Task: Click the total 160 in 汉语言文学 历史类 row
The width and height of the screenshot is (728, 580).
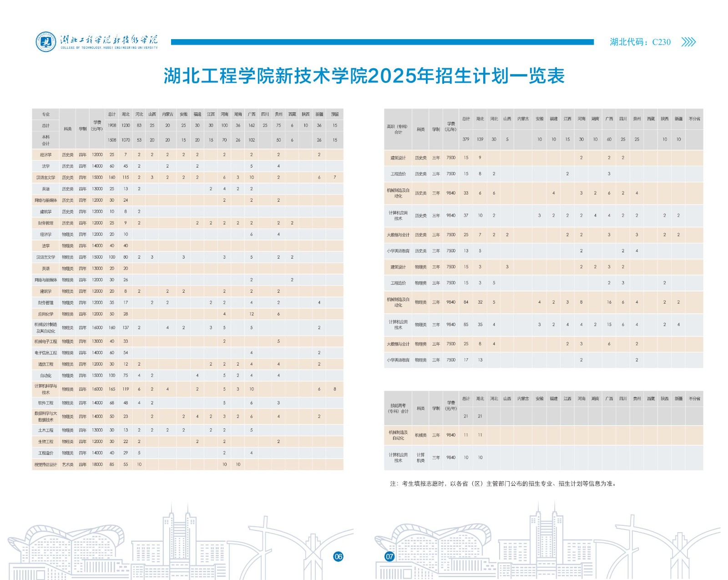Action: click(112, 178)
